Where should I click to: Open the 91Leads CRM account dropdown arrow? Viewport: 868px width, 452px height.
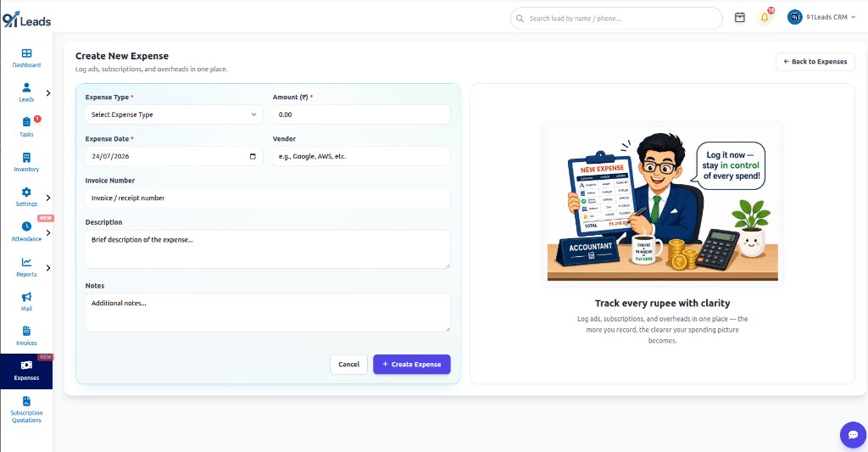tap(853, 17)
